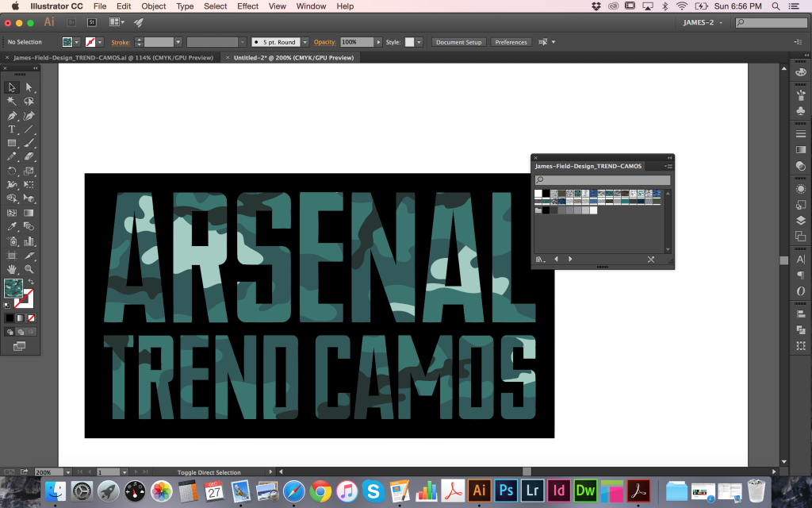
Task: Select the Magic Wand tool
Action: tap(12, 101)
